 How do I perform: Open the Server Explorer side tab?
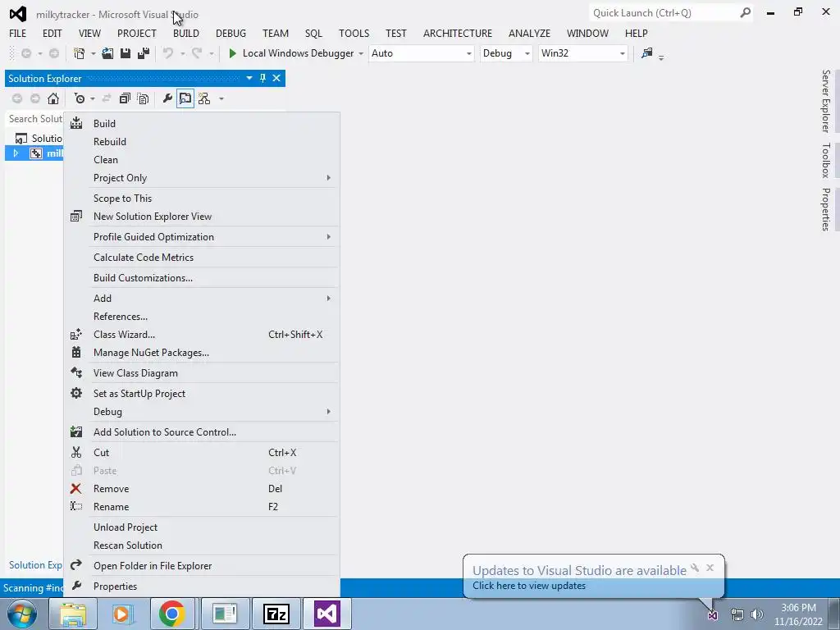point(825,101)
